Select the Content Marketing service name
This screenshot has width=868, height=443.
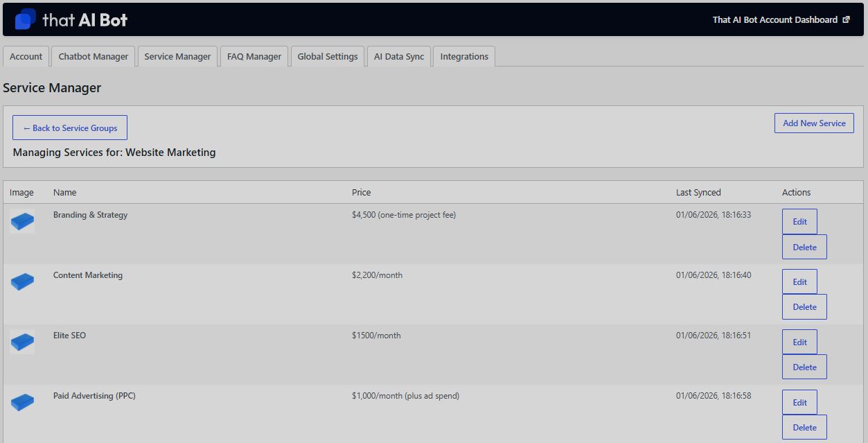point(88,275)
